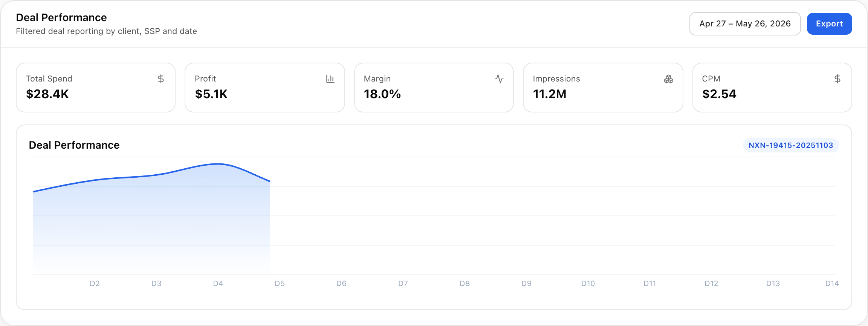This screenshot has height=326, width=868.
Task: Select the Impressions 11.2M card
Action: pyautogui.click(x=603, y=88)
